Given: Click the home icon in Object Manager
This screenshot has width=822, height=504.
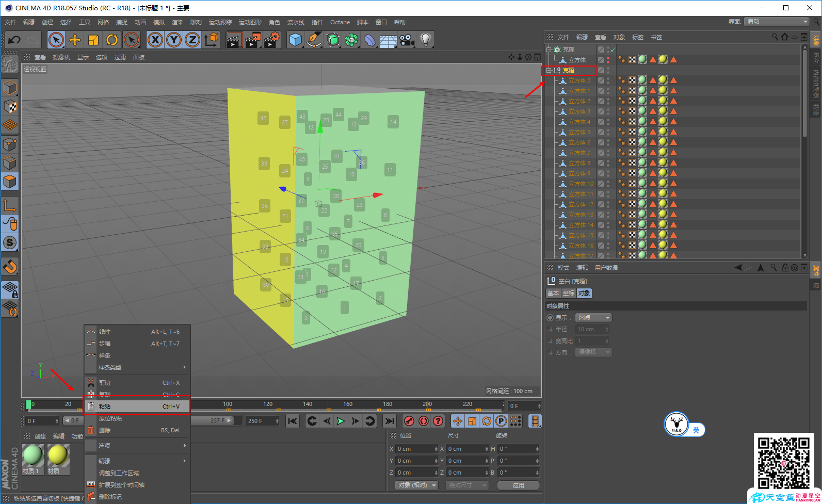Looking at the screenshot, I should pyautogui.click(x=785, y=37).
